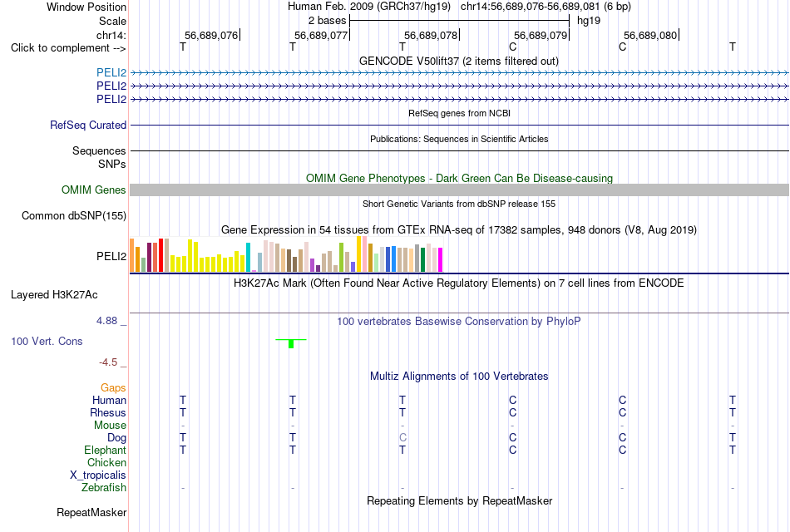This screenshot has width=790, height=532.
Task: Click position number 56,689,080 on the ruler
Action: click(650, 35)
